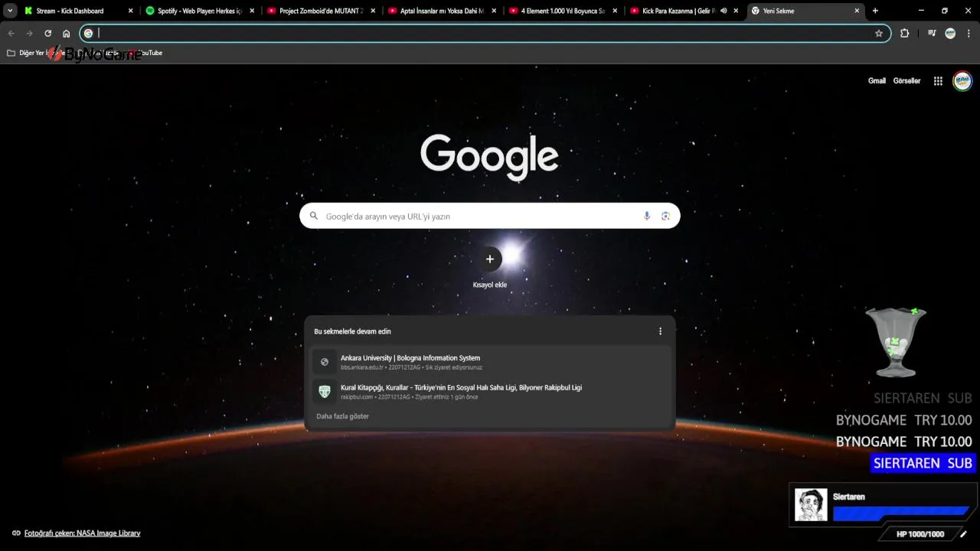Close the Stream - Kick Dashboard tab
Image resolution: width=980 pixels, height=551 pixels.
[x=131, y=11]
